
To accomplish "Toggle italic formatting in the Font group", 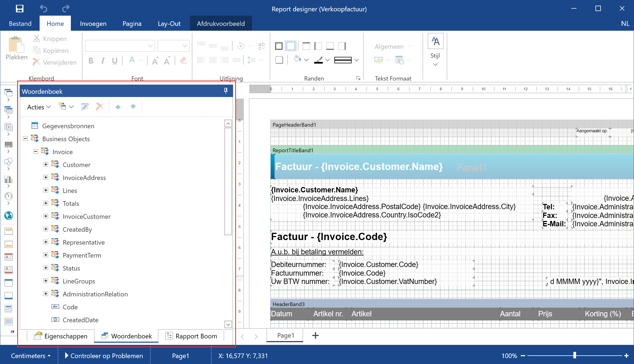I will click(x=103, y=61).
